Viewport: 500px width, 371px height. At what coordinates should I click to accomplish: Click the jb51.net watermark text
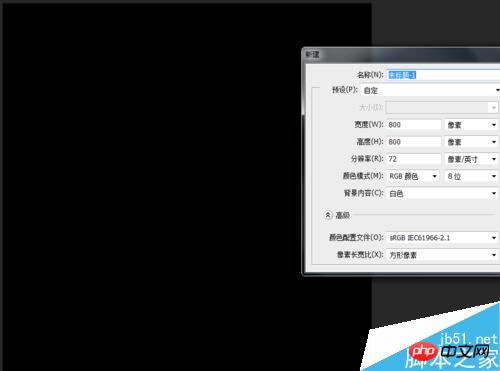(x=469, y=339)
